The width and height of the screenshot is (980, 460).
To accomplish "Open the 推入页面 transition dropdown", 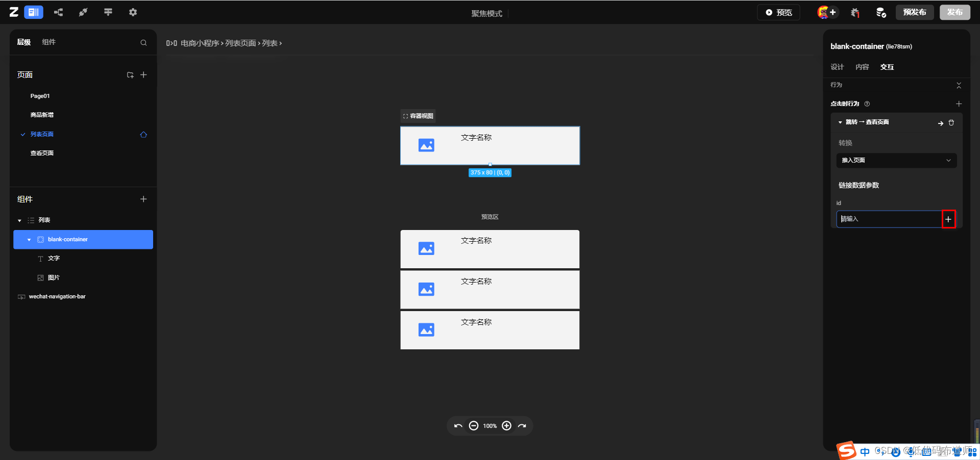I will tap(896, 161).
